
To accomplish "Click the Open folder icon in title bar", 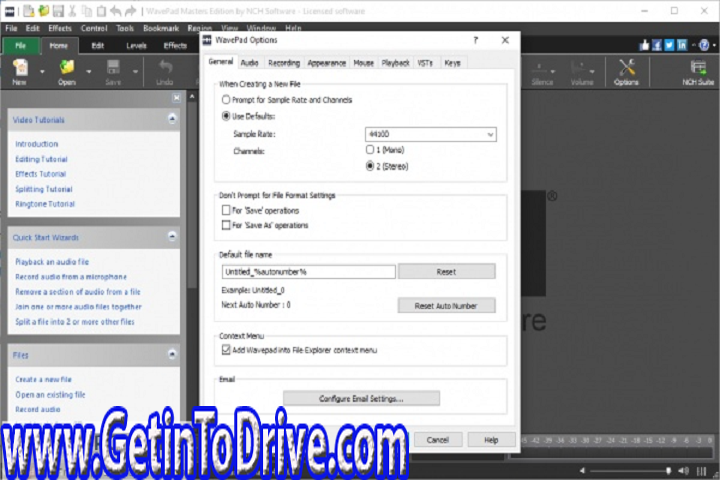I will click(44, 11).
